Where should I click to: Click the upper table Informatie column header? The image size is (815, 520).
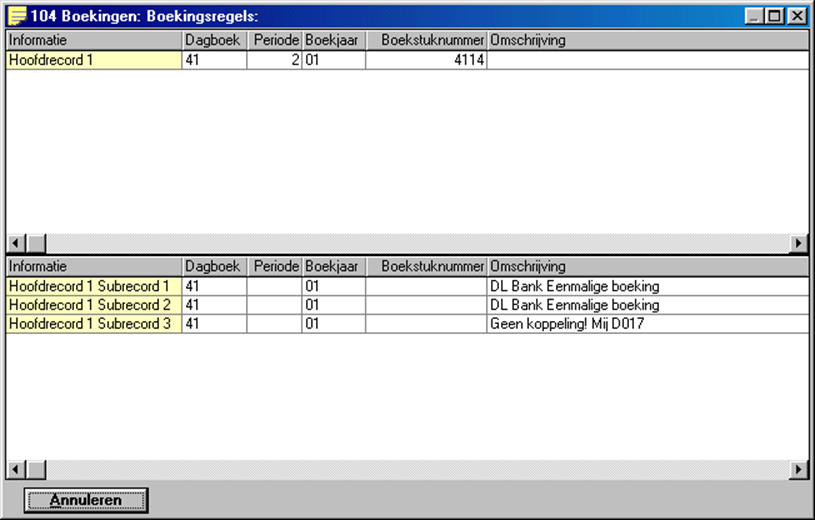[94, 40]
